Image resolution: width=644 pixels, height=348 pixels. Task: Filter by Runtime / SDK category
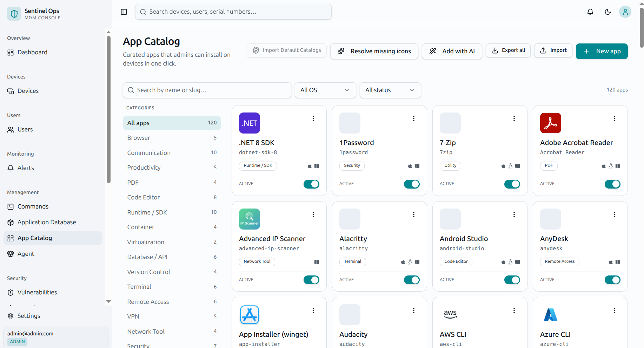point(172,212)
